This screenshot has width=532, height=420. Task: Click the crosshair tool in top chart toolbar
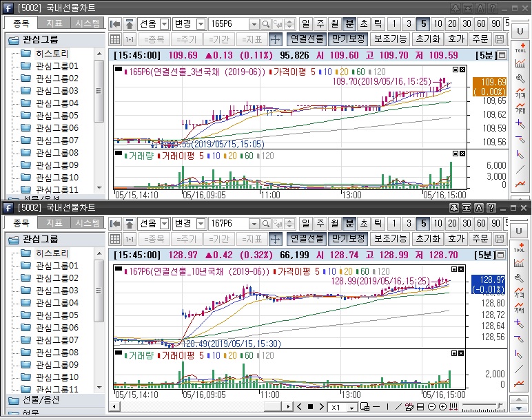[275, 39]
